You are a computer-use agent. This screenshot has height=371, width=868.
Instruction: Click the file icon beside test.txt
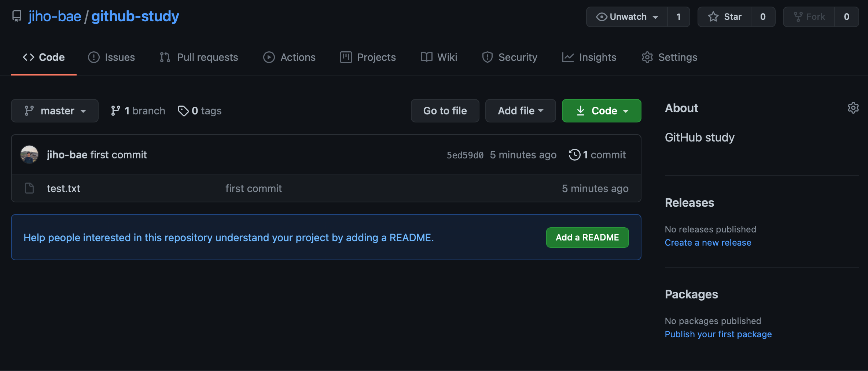[x=29, y=188]
